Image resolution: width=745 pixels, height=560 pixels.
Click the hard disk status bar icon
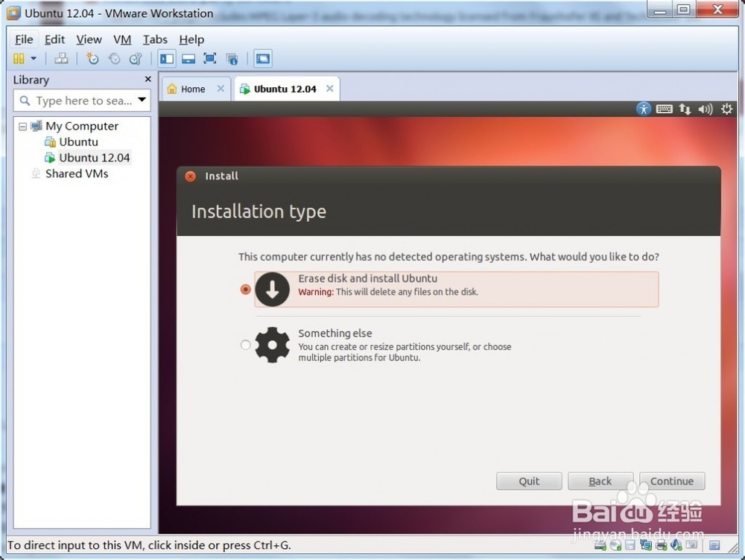tap(600, 545)
